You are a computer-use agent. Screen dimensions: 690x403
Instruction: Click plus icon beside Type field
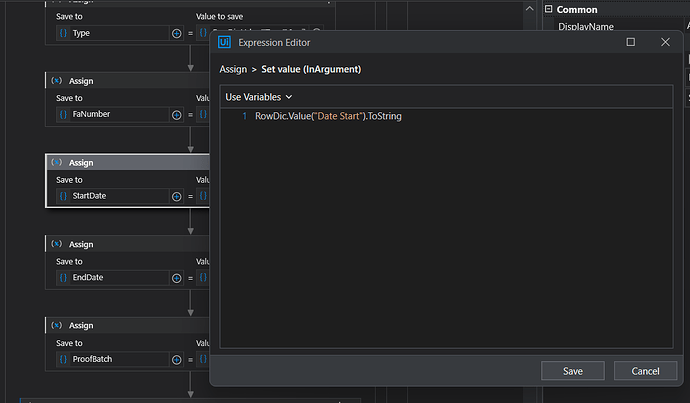pos(177,33)
